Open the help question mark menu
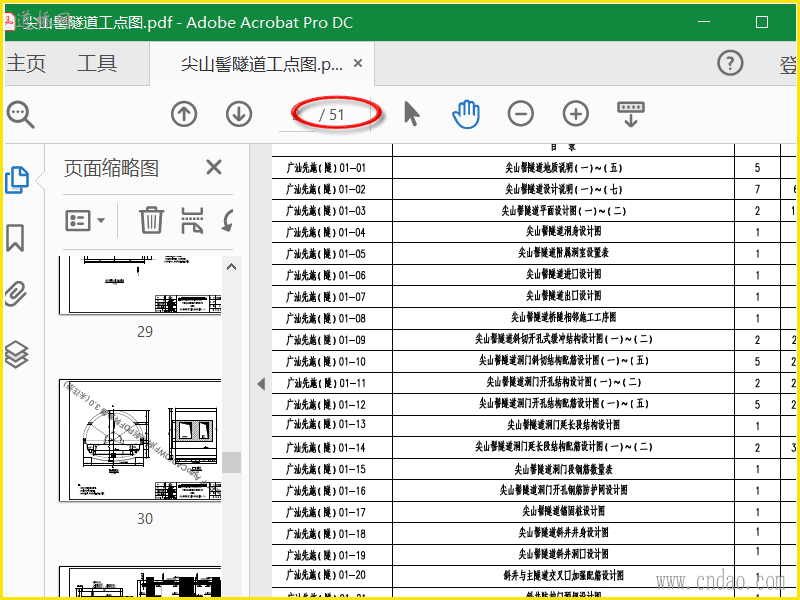 (x=730, y=63)
